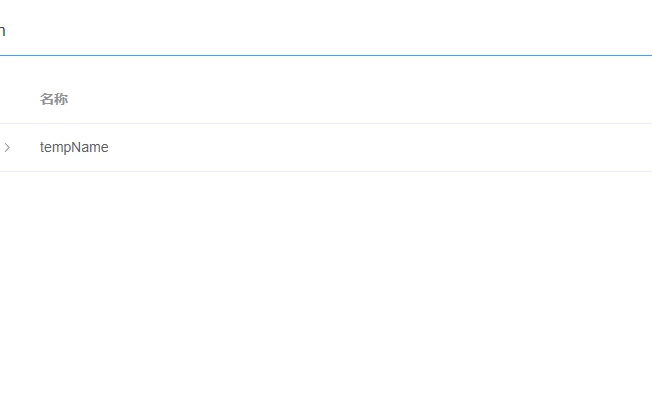
Task: Focus the text input field at top
Action: 300,31
